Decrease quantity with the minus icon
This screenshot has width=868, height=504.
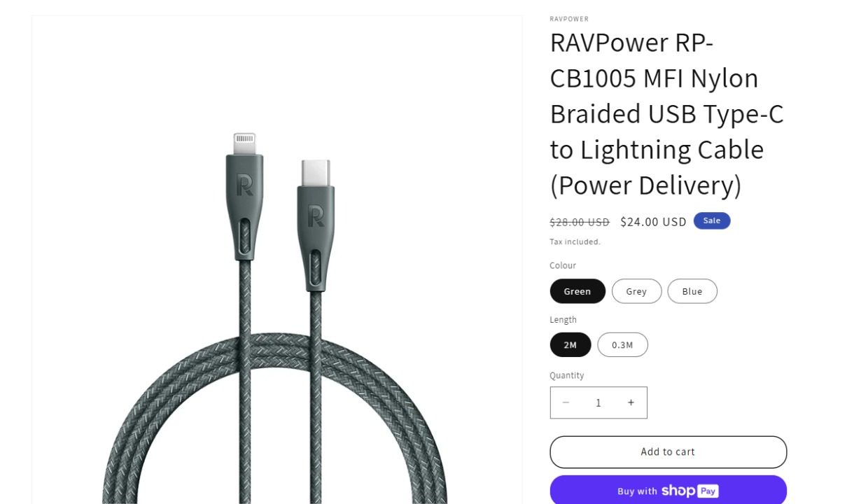566,402
